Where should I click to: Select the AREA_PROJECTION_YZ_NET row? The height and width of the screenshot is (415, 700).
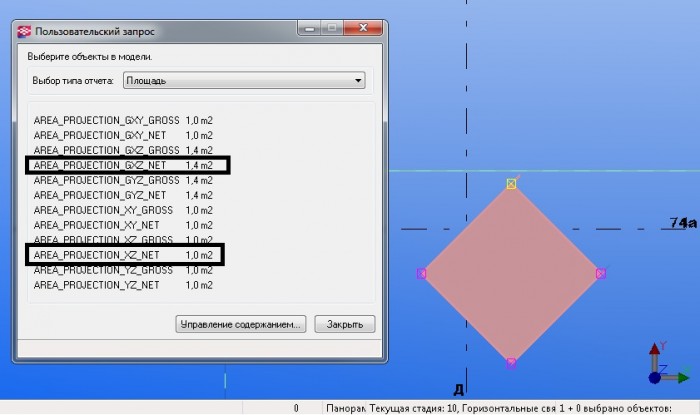[123, 285]
